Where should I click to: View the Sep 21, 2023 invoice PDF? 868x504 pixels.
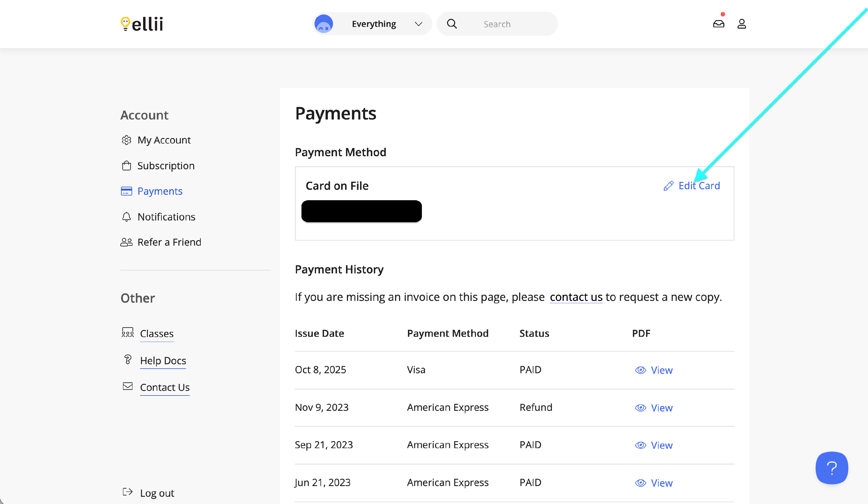tap(661, 445)
